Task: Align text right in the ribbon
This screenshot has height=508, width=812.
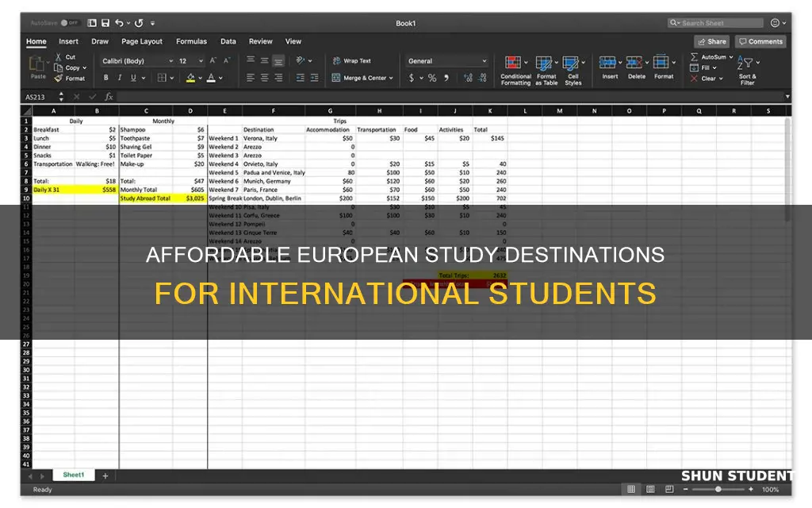Action: (278, 78)
